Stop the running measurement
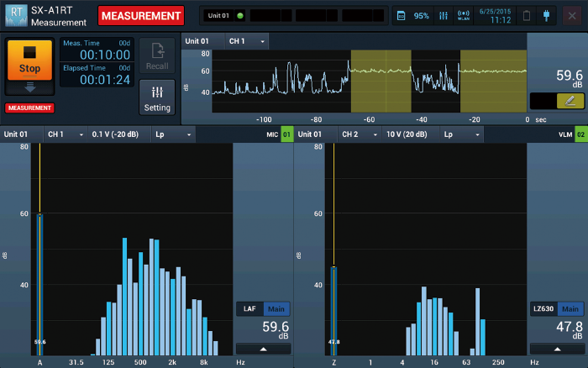588x368 pixels. point(29,60)
